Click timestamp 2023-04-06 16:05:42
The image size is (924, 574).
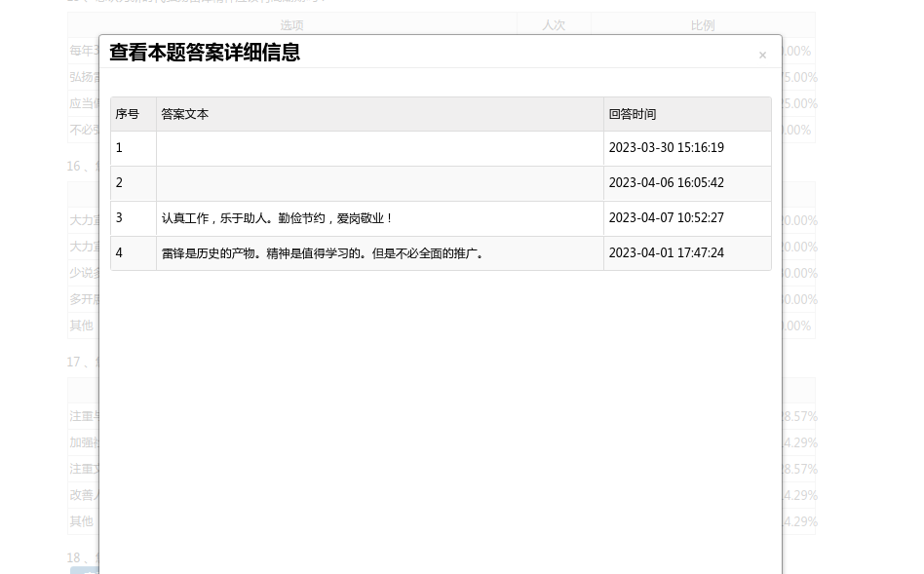[x=667, y=183]
